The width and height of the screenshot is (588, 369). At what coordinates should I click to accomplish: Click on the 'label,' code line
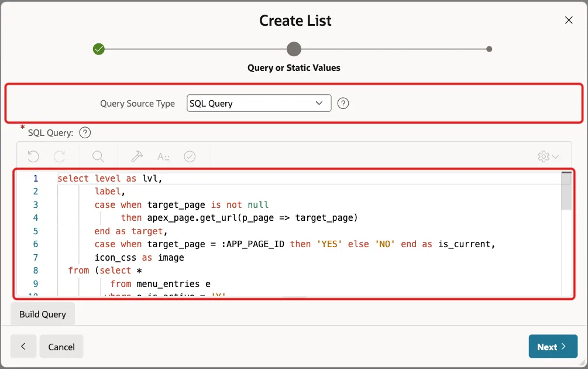tap(109, 192)
